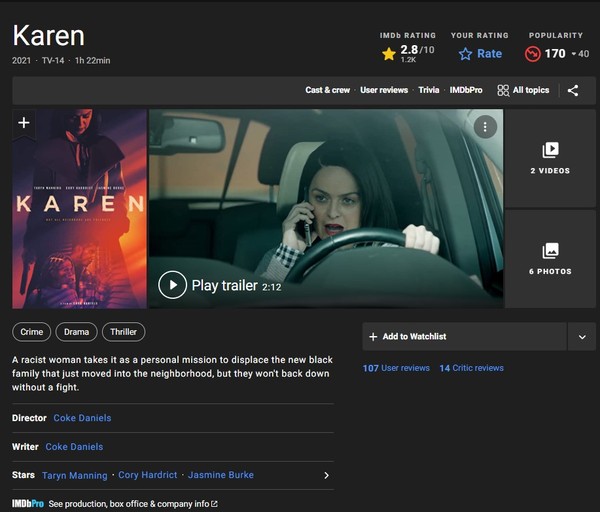Viewport: 600px width, 512px height.
Task: Open the 2 Videos tile
Action: pos(550,158)
